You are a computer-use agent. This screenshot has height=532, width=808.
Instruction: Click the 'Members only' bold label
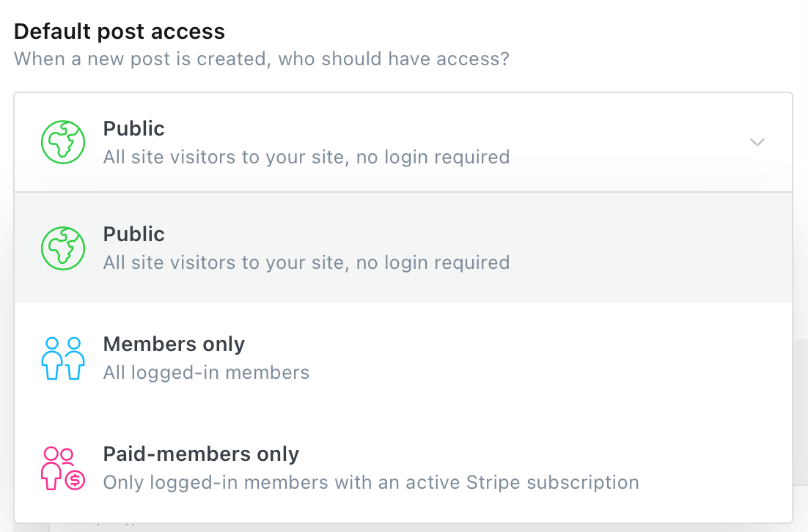[175, 344]
